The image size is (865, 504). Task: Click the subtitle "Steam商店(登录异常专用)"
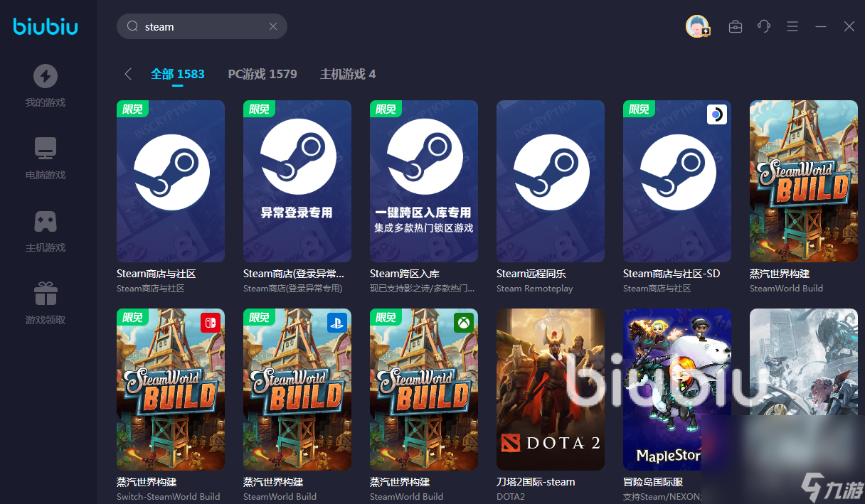click(293, 289)
